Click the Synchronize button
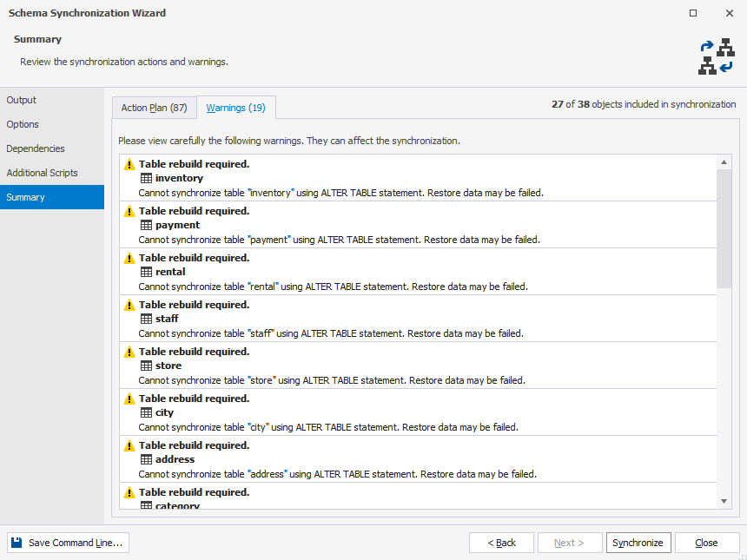Image resolution: width=747 pixels, height=560 pixels. click(x=638, y=543)
